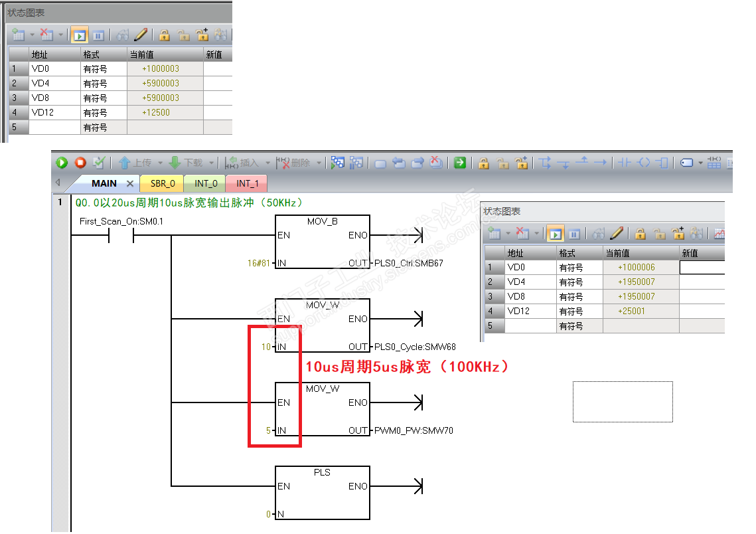Open the 上传 dropdown arrow
756x534 pixels.
tap(160, 163)
